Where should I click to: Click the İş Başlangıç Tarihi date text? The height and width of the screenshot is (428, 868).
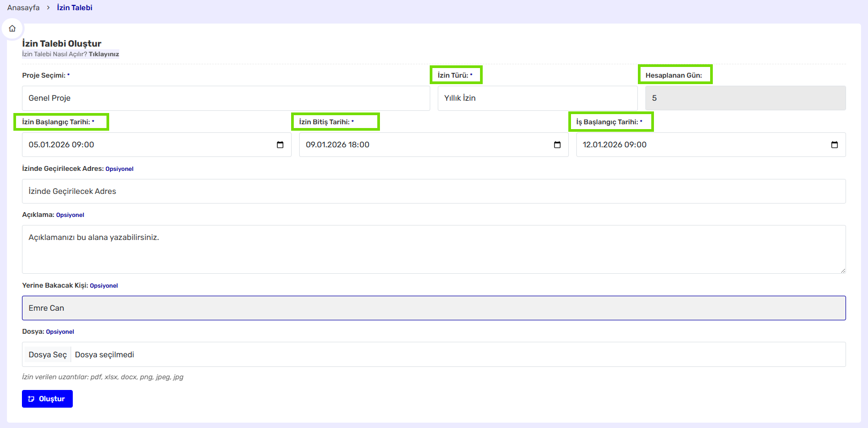[614, 145]
